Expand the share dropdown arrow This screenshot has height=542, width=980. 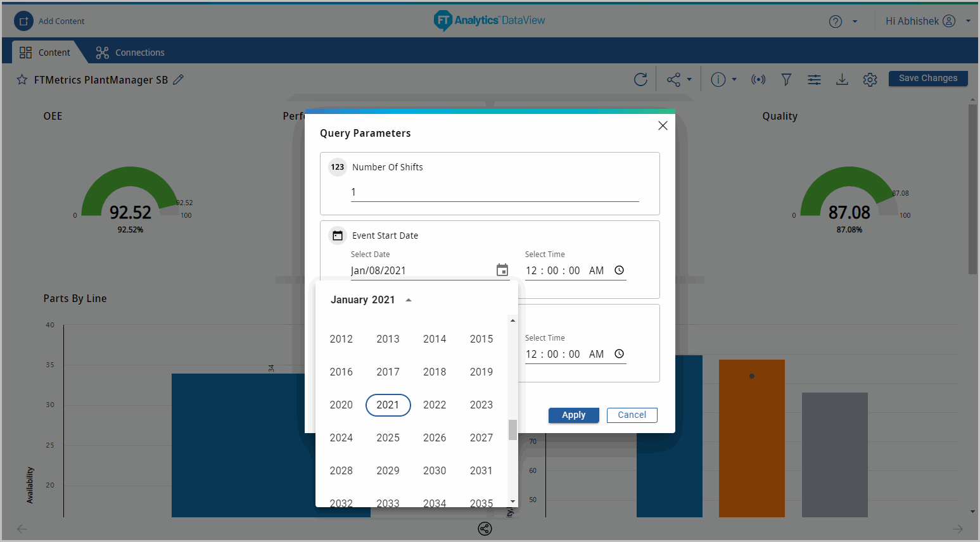coord(689,80)
